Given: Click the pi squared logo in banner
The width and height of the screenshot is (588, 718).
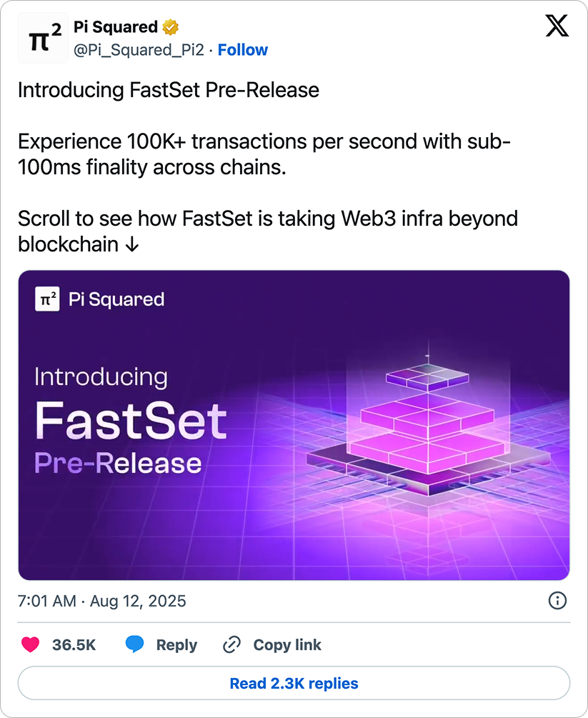Looking at the screenshot, I should point(47,299).
